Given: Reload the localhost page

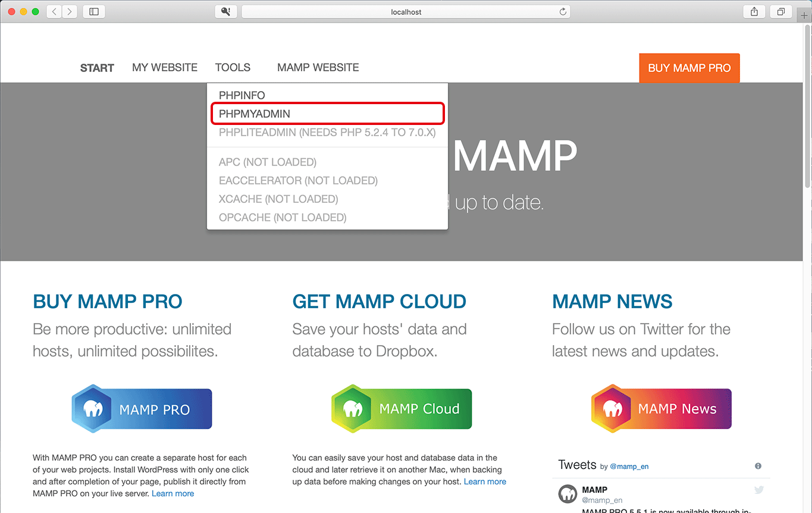Looking at the screenshot, I should click(563, 11).
